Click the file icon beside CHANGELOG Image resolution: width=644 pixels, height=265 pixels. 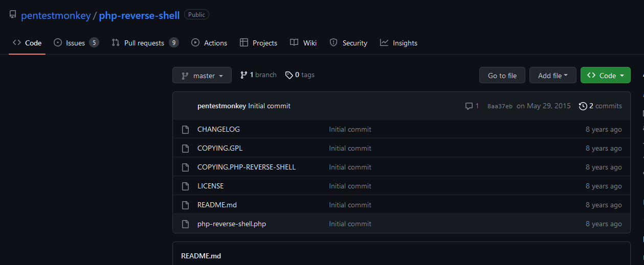click(x=186, y=129)
